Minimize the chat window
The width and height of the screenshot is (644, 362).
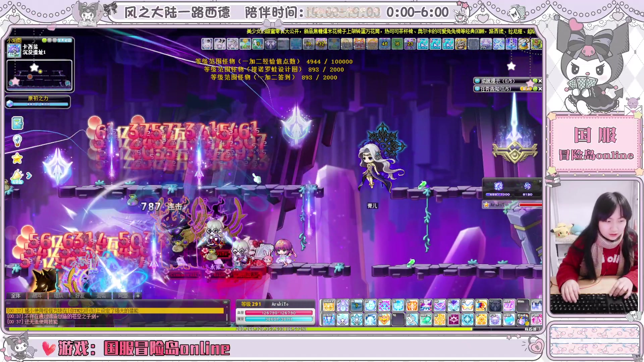(225, 302)
